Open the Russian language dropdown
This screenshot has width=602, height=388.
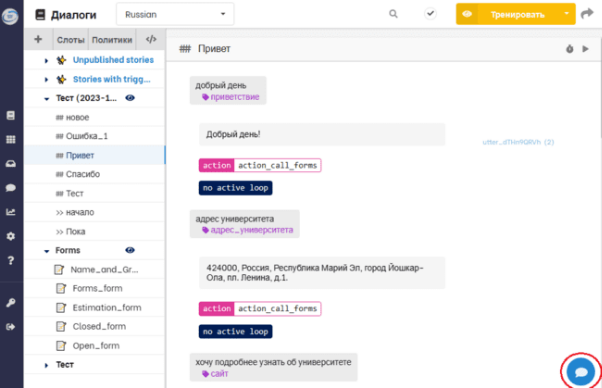click(175, 14)
